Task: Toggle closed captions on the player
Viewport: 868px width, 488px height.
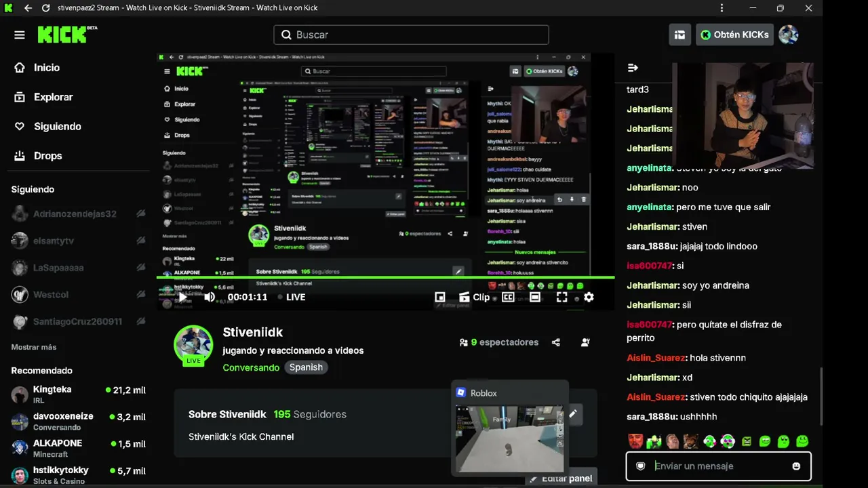Action: pyautogui.click(x=508, y=297)
